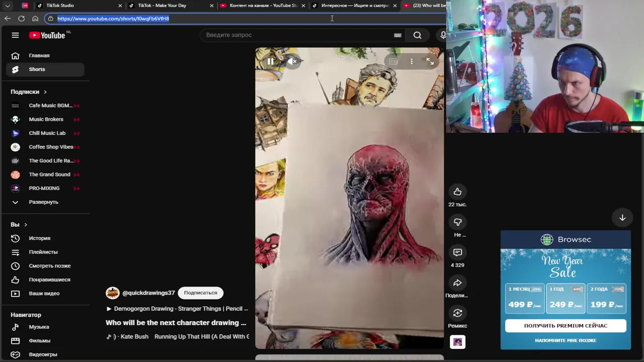
Task: Click the quickdrawings37 channel avatar
Action: [x=112, y=293]
